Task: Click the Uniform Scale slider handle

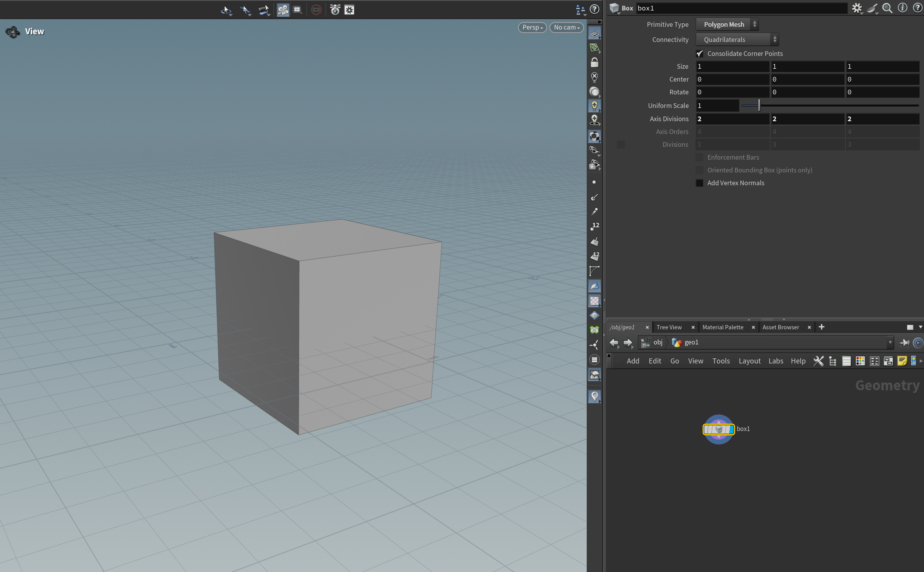Action: [759, 106]
